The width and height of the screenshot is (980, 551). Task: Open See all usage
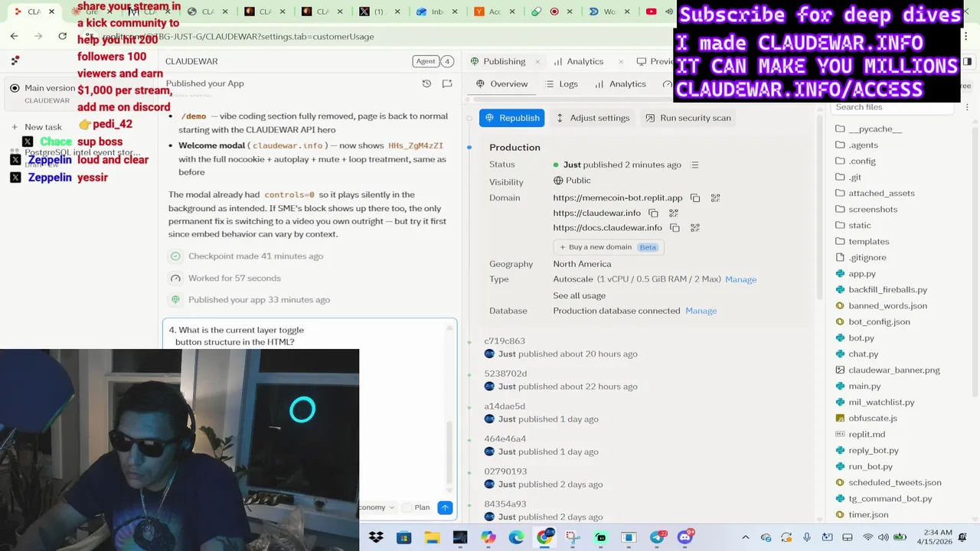pos(580,295)
